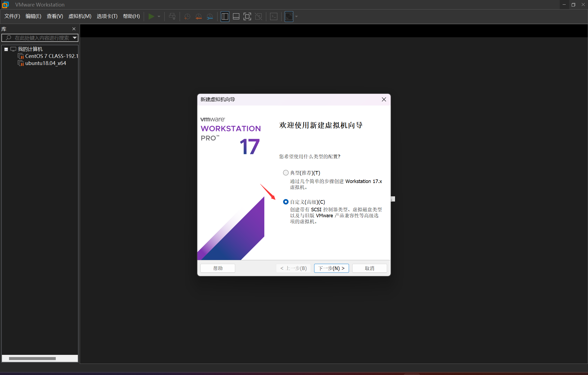The height and width of the screenshot is (375, 588).
Task: Click the green power on play icon
Action: pos(151,17)
